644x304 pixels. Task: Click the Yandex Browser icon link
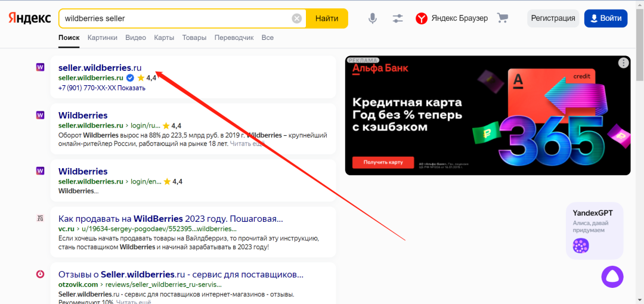pyautogui.click(x=451, y=18)
